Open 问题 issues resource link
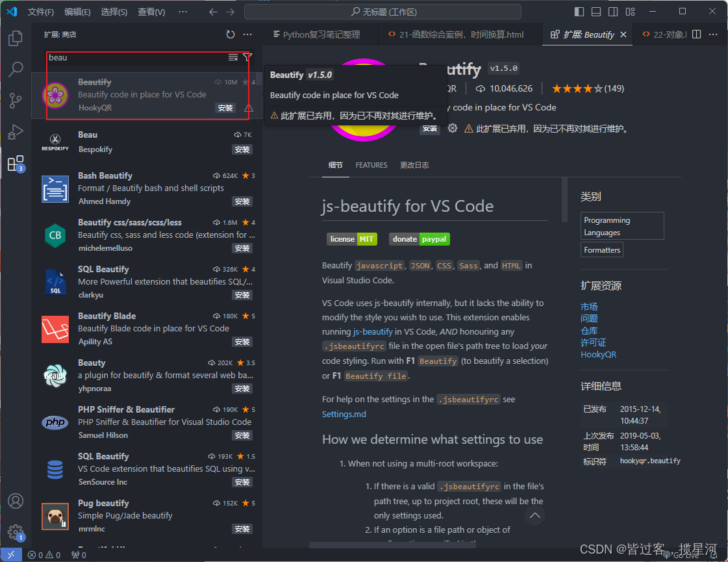 click(589, 318)
